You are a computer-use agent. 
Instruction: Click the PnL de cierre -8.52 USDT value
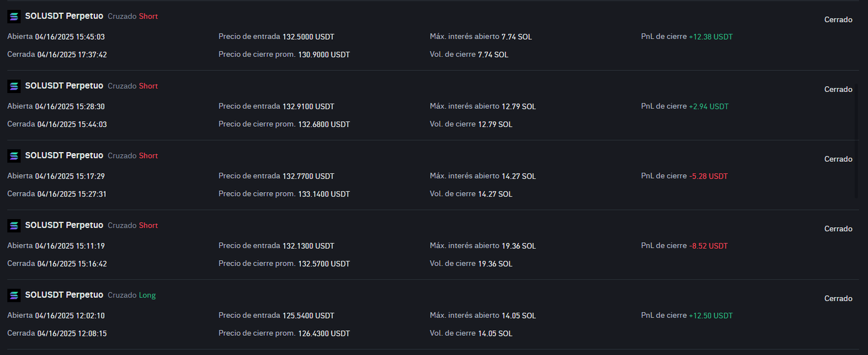pyautogui.click(x=708, y=246)
